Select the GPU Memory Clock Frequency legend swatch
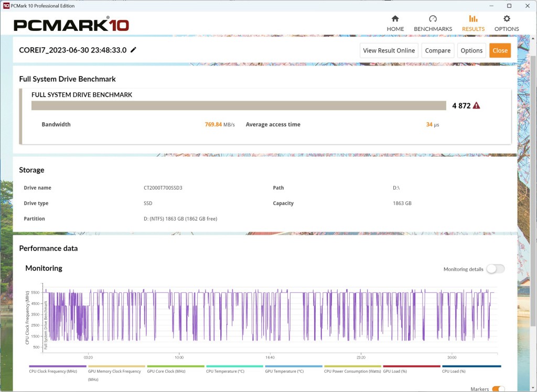537x392 pixels. (x=116, y=366)
